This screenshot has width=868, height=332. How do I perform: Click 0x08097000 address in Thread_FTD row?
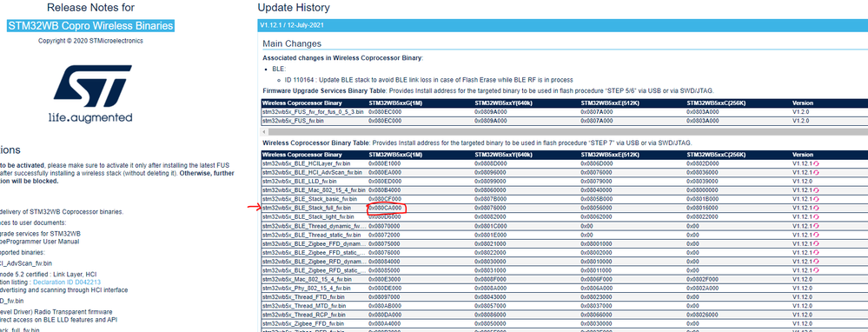coord(385,297)
